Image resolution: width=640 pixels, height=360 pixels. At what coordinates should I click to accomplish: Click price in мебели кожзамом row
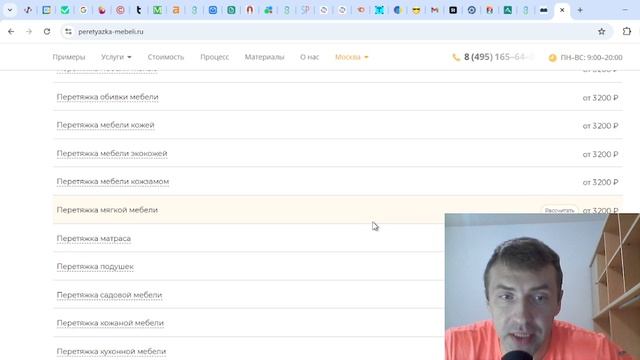(x=600, y=182)
